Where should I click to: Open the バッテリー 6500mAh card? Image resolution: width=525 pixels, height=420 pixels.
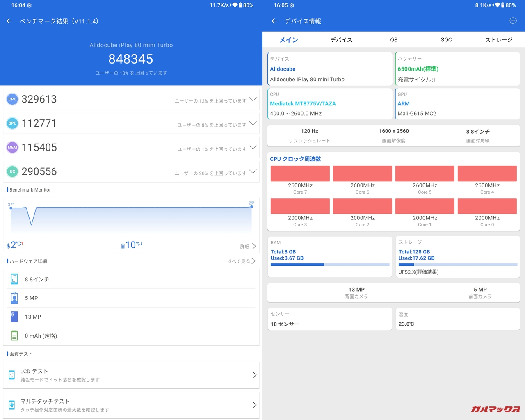(457, 69)
